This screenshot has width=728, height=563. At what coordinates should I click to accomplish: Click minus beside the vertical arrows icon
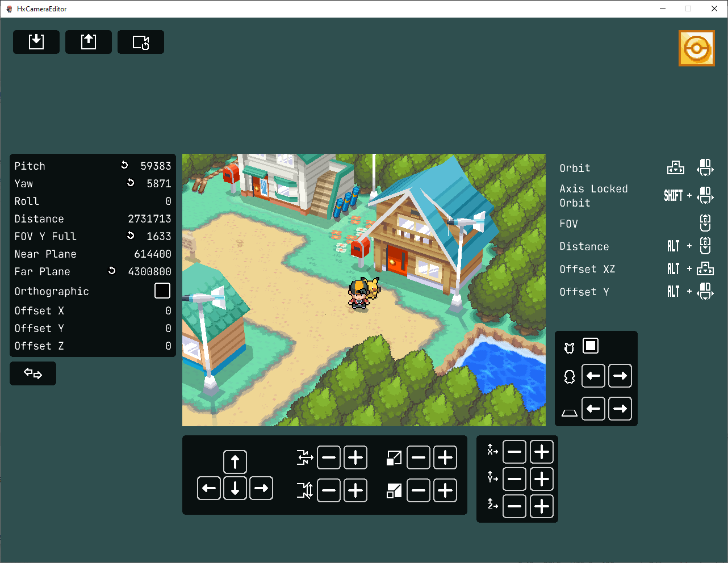point(329,490)
